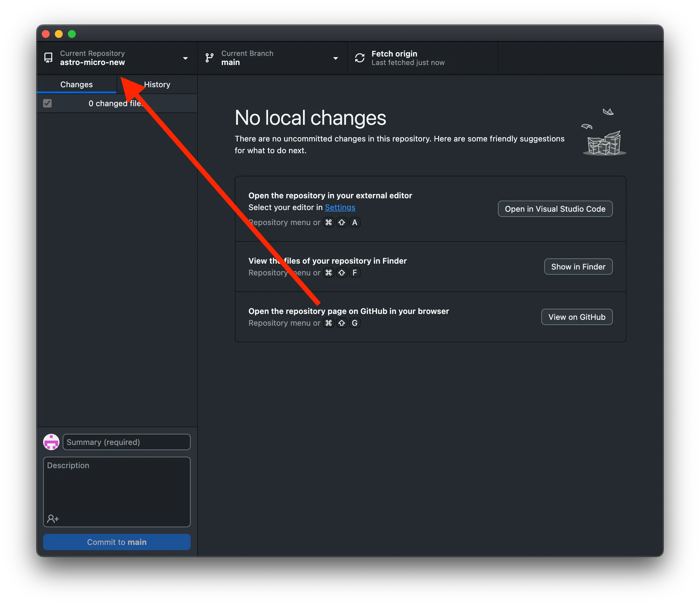The width and height of the screenshot is (700, 605).
Task: Switch to the History tab
Action: point(157,84)
